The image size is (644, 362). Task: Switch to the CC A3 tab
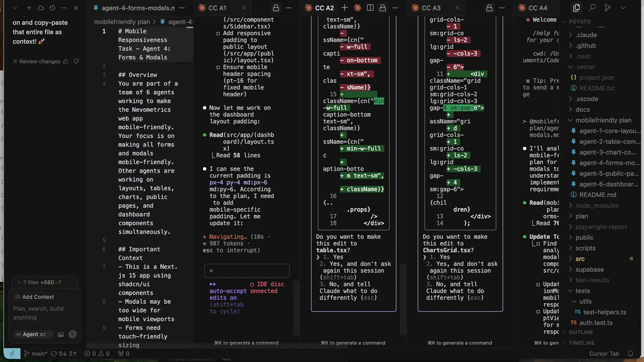pos(431,8)
